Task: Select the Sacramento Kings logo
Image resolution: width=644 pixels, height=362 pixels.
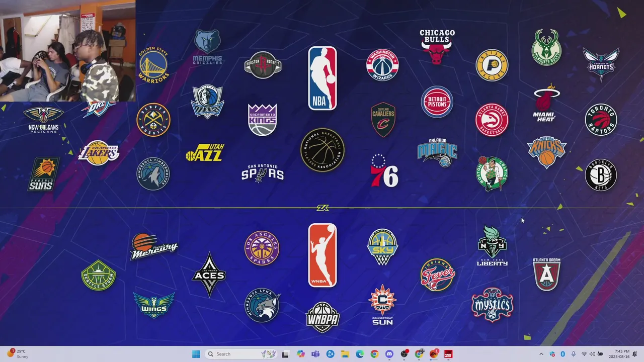Action: click(263, 120)
